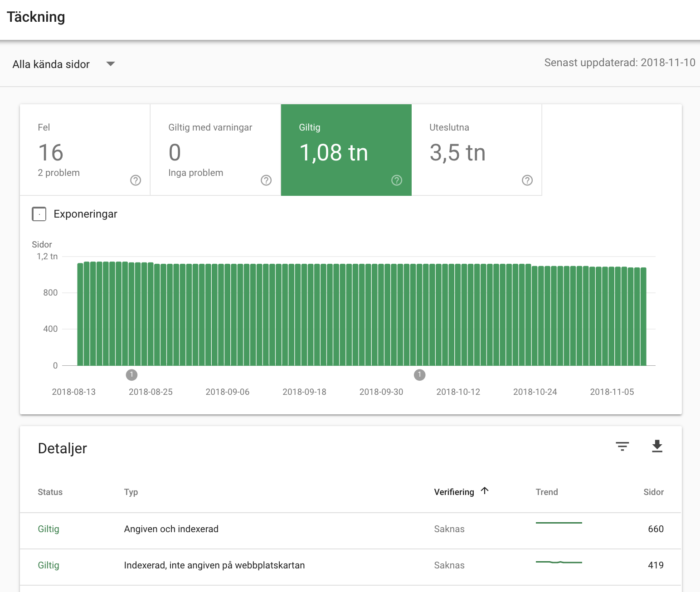Select the Uteslutna status card
The width and height of the screenshot is (700, 592).
(x=477, y=150)
